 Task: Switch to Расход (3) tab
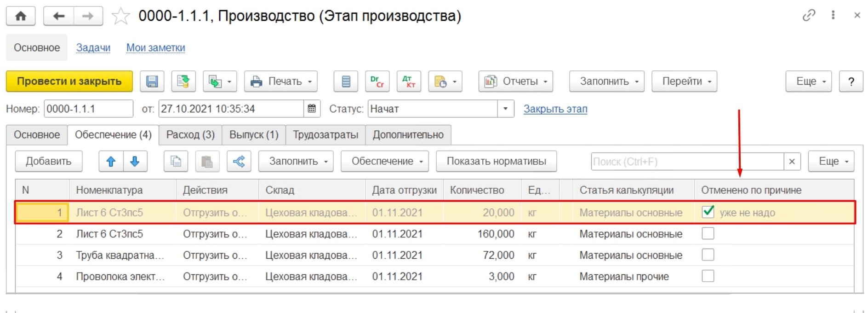click(190, 135)
